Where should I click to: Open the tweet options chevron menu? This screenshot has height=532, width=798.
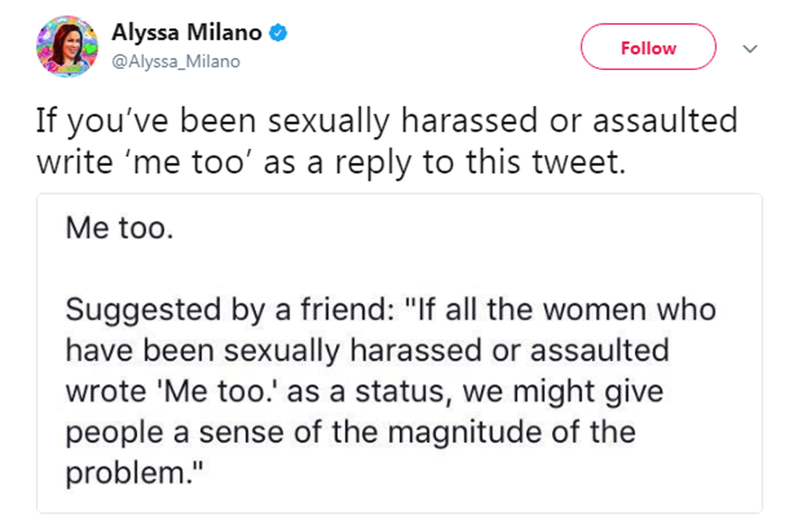click(x=750, y=49)
